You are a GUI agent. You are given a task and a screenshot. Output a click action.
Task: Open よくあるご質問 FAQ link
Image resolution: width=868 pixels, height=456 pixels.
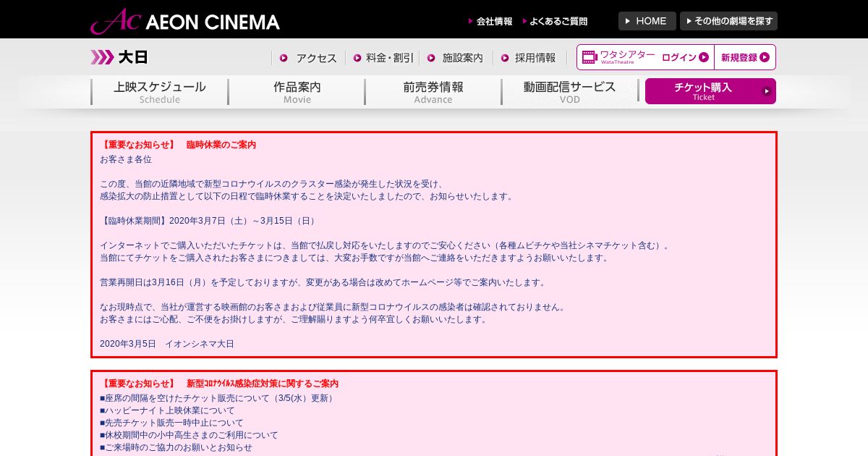pyautogui.click(x=555, y=22)
